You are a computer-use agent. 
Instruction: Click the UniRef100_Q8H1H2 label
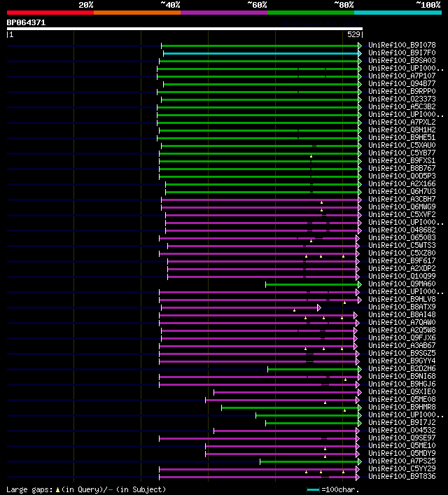click(402, 130)
